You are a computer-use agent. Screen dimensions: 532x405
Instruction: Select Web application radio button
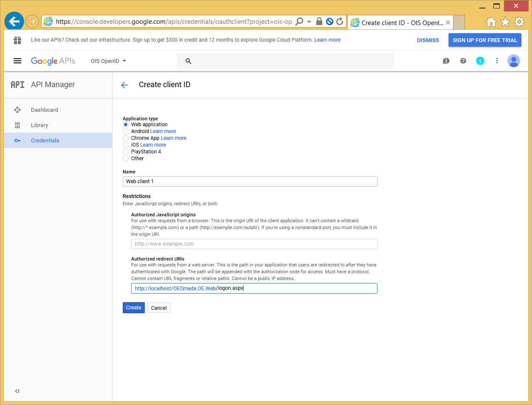[126, 125]
